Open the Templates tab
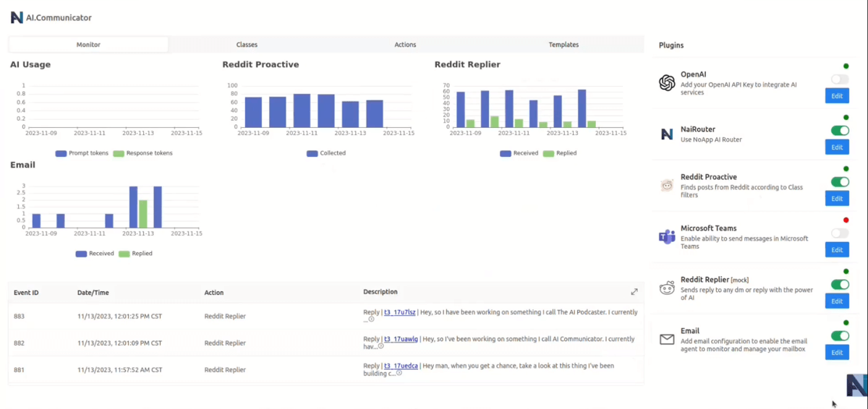The width and height of the screenshot is (868, 409). click(x=563, y=45)
